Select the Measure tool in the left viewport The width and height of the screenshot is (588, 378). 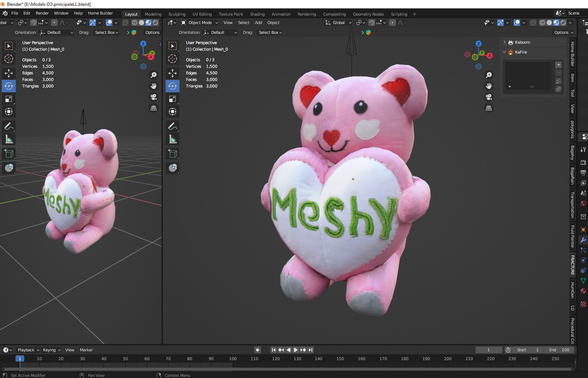pyautogui.click(x=9, y=139)
